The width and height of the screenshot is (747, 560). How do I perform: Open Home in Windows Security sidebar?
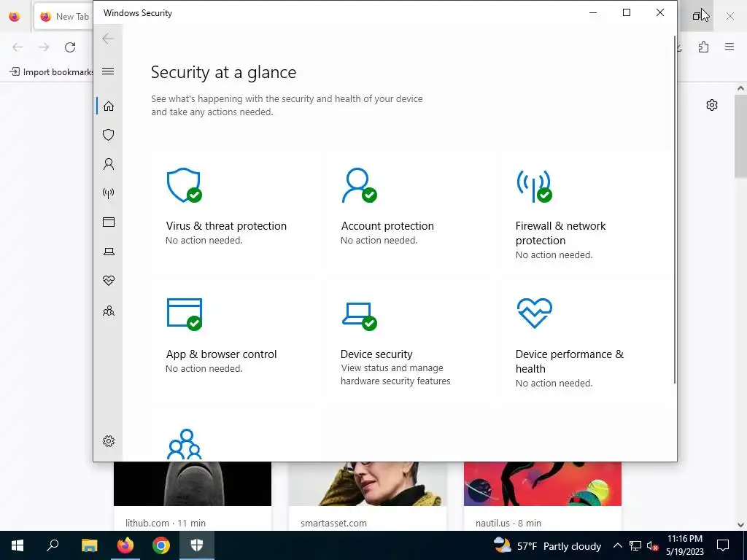tap(109, 106)
